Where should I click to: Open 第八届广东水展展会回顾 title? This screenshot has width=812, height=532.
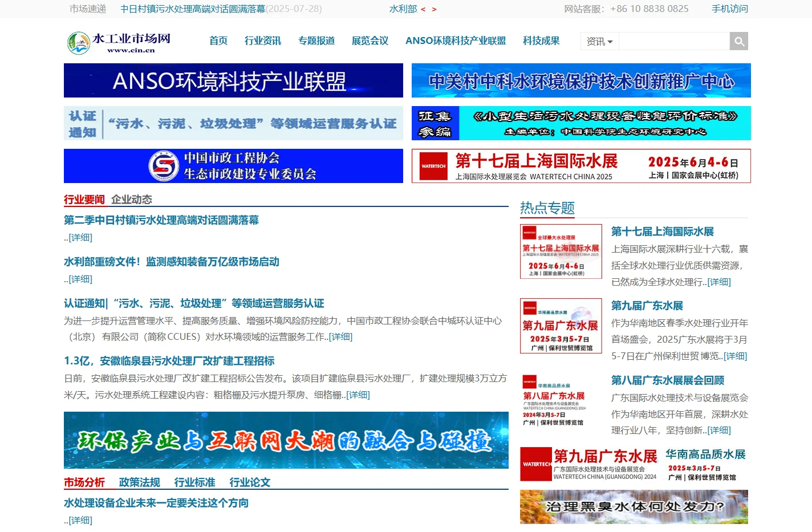coord(668,380)
